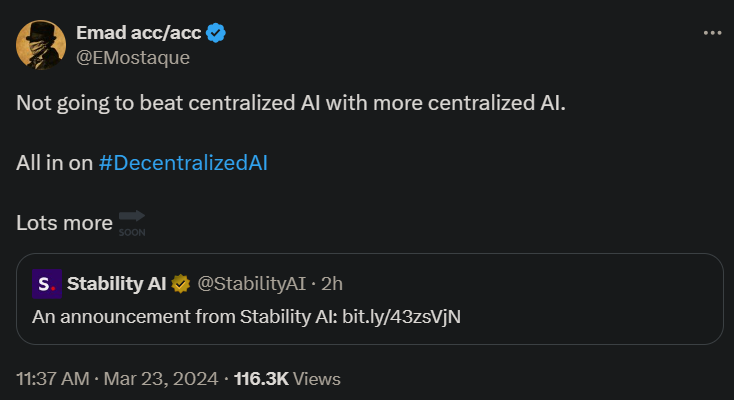The image size is (734, 400).
Task: Open Emad's profile avatar picture
Action: pyautogui.click(x=41, y=45)
